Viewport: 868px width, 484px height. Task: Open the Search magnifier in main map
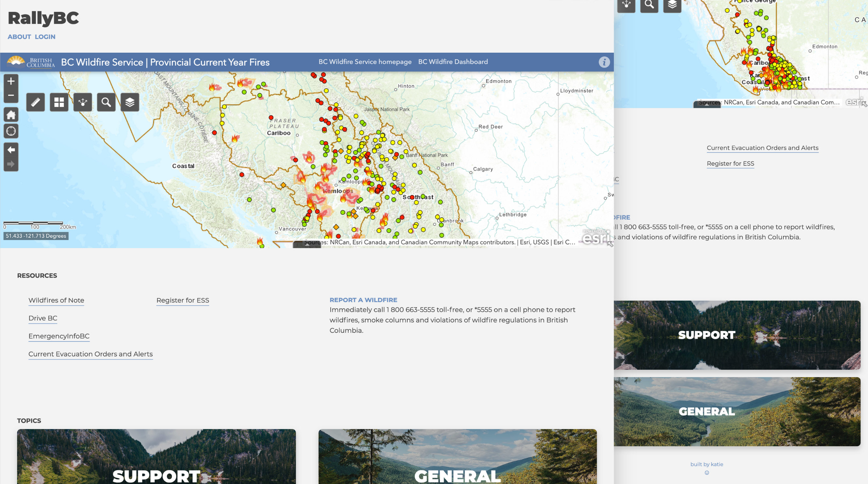click(x=106, y=102)
